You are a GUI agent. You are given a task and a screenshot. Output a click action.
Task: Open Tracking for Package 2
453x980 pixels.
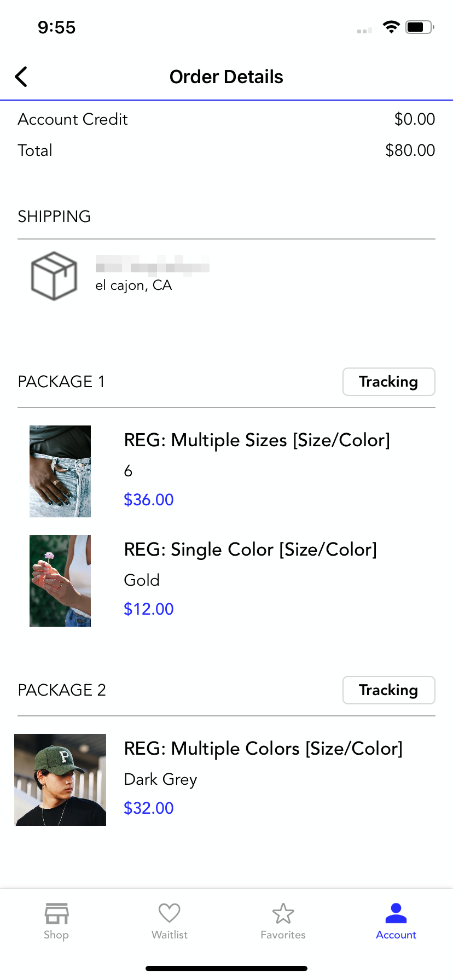pyautogui.click(x=388, y=690)
